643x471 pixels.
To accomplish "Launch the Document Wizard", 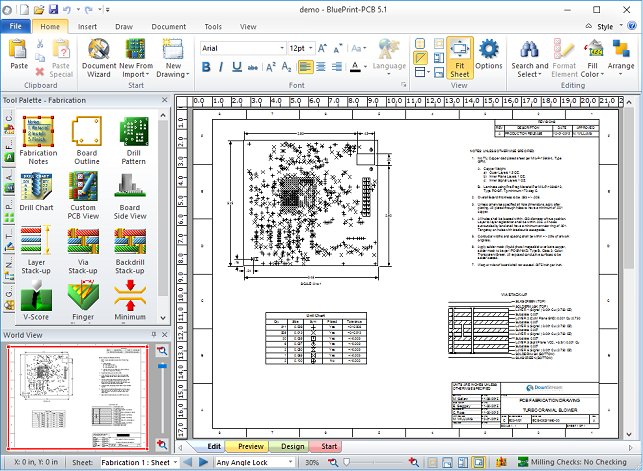I will pos(99,58).
